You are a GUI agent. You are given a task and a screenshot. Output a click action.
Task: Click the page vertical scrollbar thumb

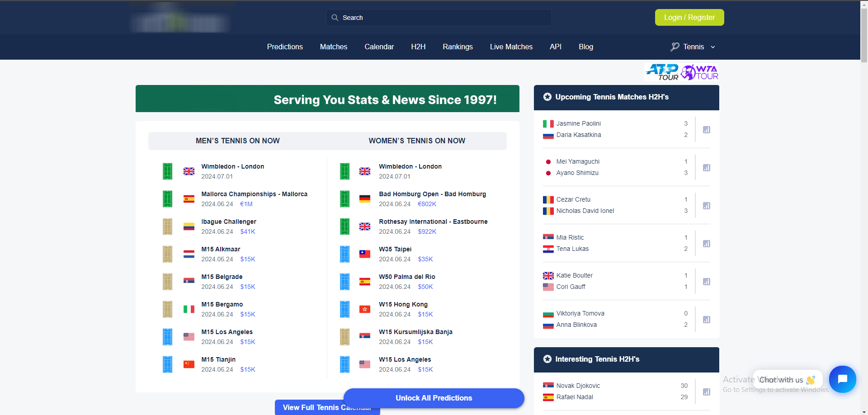(864, 35)
